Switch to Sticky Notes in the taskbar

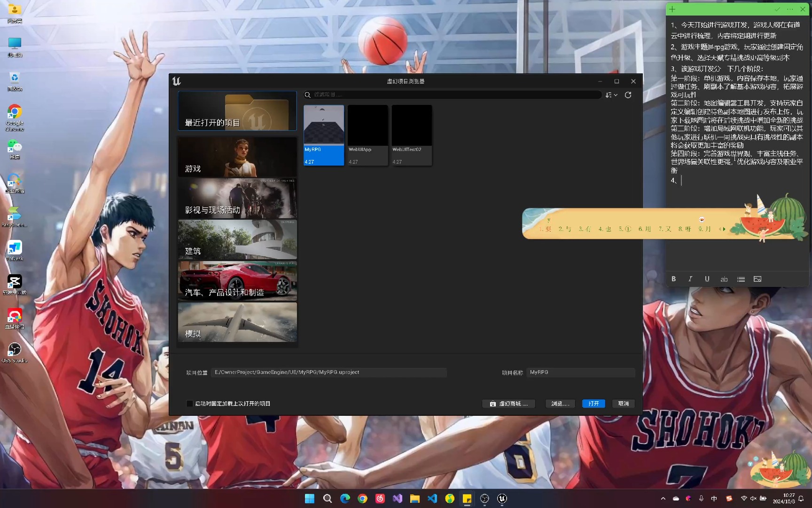[x=467, y=499]
